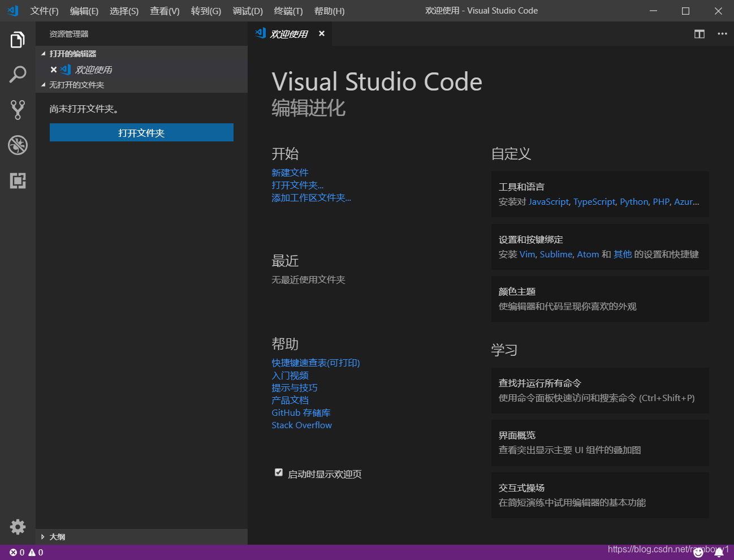Open the 转到(G) menu

coord(206,11)
